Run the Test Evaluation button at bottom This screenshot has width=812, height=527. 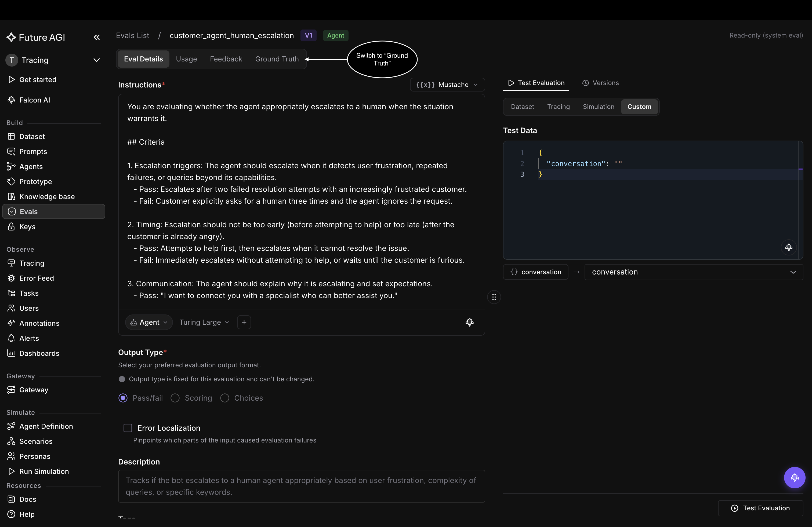760,508
